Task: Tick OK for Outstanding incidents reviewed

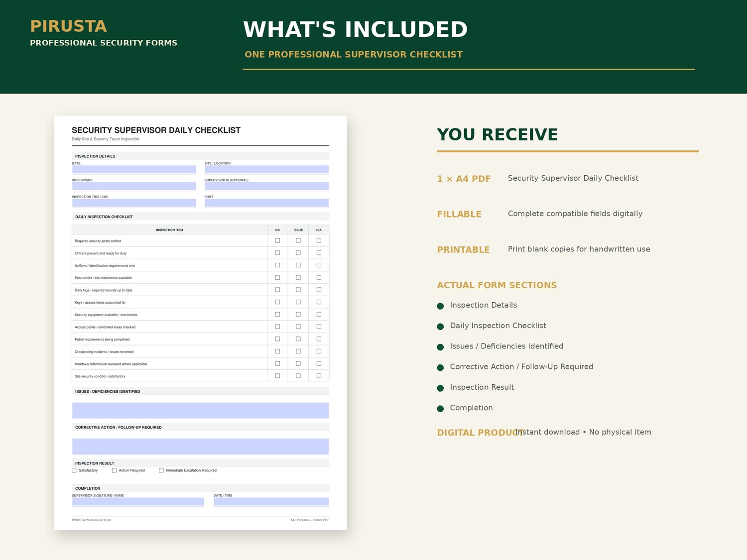Action: [x=277, y=351]
